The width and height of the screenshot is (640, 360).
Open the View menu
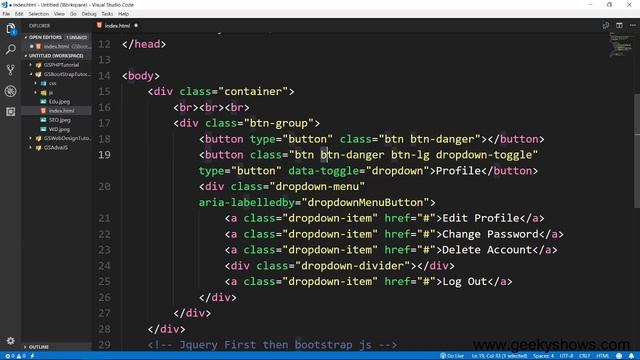tap(59, 14)
